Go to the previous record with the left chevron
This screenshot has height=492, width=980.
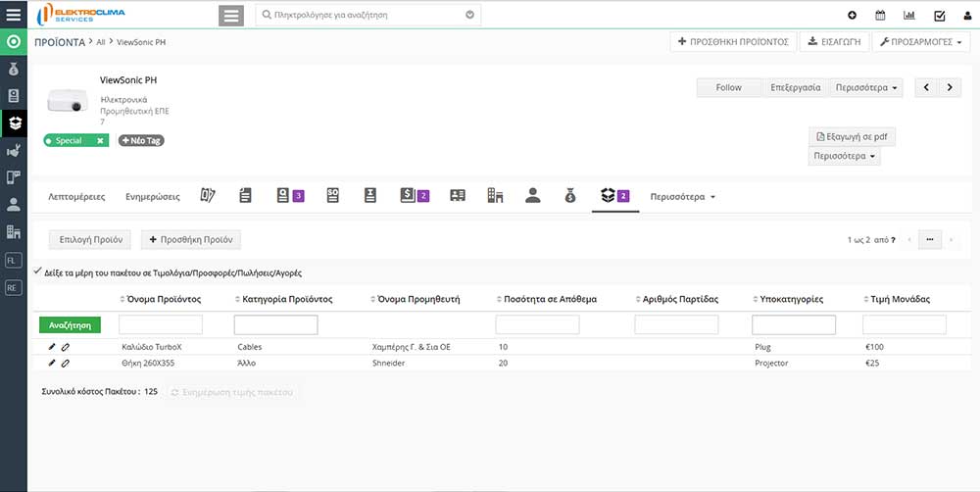pos(926,87)
